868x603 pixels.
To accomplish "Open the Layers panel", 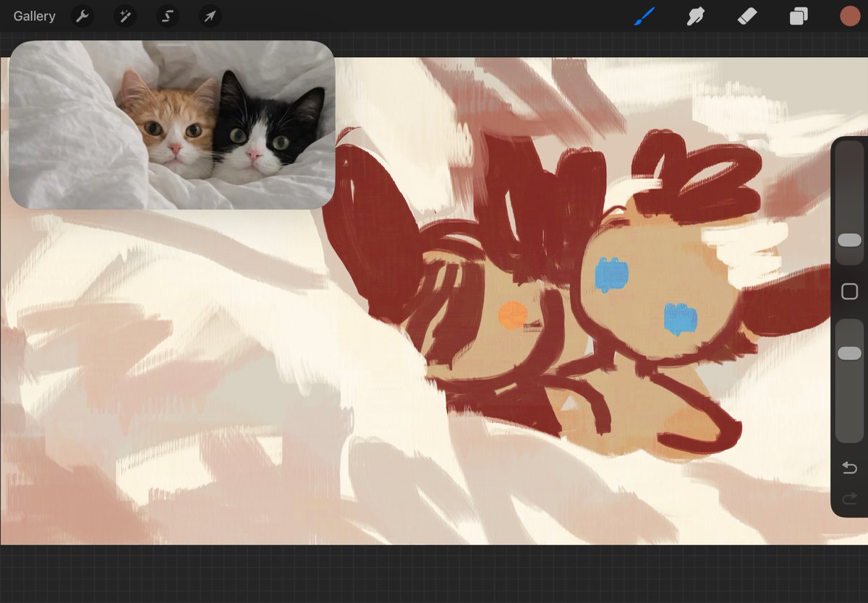I will [x=799, y=16].
